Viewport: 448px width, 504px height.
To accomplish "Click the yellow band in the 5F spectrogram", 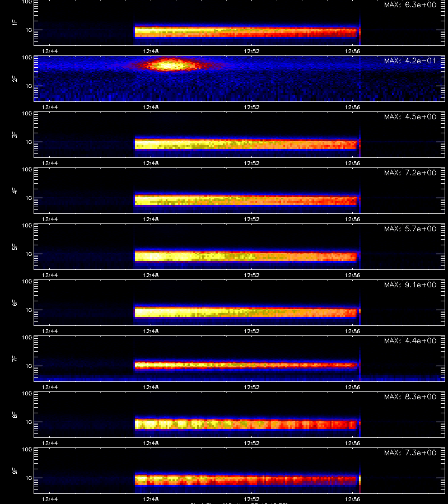I will tap(246, 256).
